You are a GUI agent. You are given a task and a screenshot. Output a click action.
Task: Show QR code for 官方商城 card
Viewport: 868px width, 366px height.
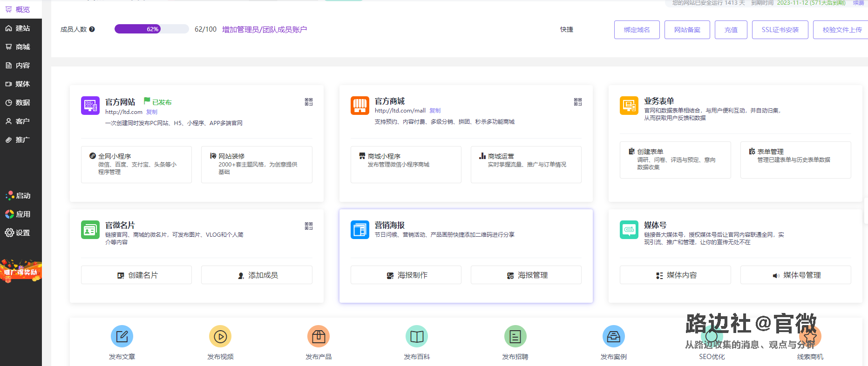[578, 102]
